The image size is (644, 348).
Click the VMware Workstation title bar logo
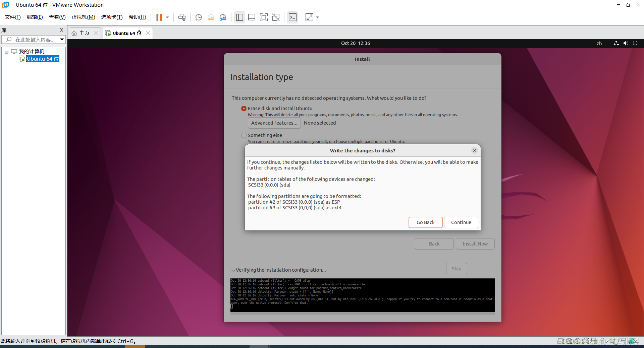5,5
